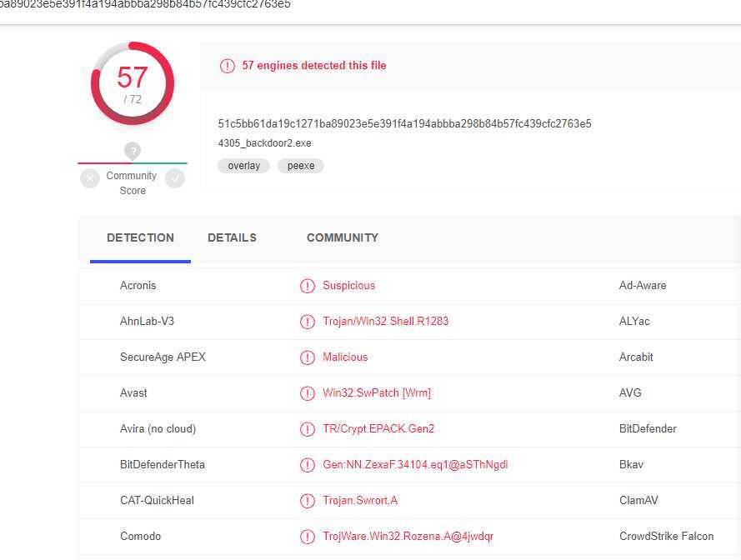This screenshot has height=560, width=741.
Task: Click the community score question mark marker
Action: tap(133, 151)
